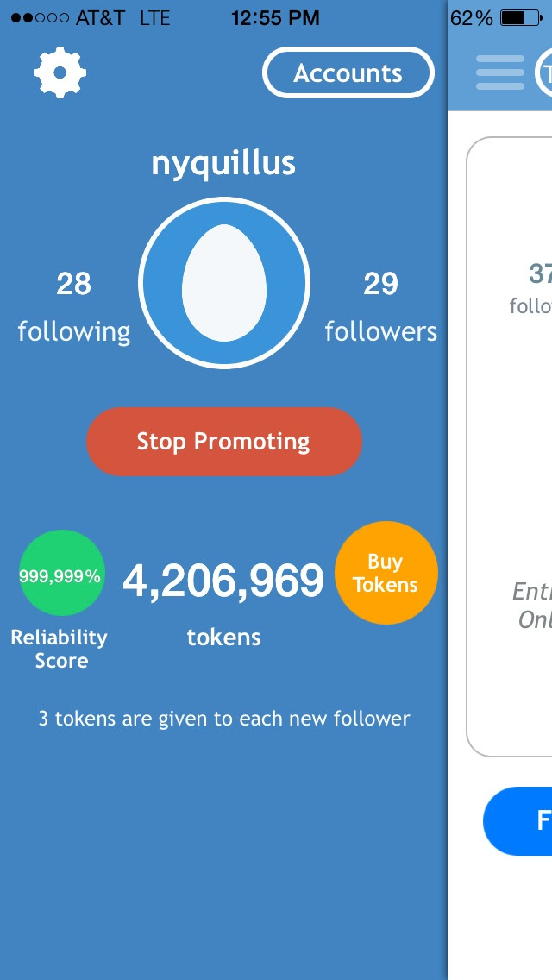The width and height of the screenshot is (552, 980).
Task: Tap the 12:55 PM clock
Action: [x=275, y=18]
